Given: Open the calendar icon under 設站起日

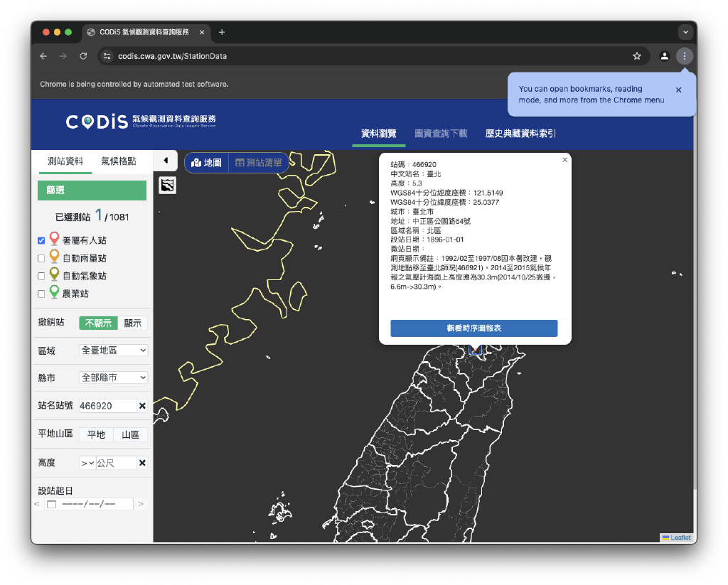Looking at the screenshot, I should click(50, 503).
